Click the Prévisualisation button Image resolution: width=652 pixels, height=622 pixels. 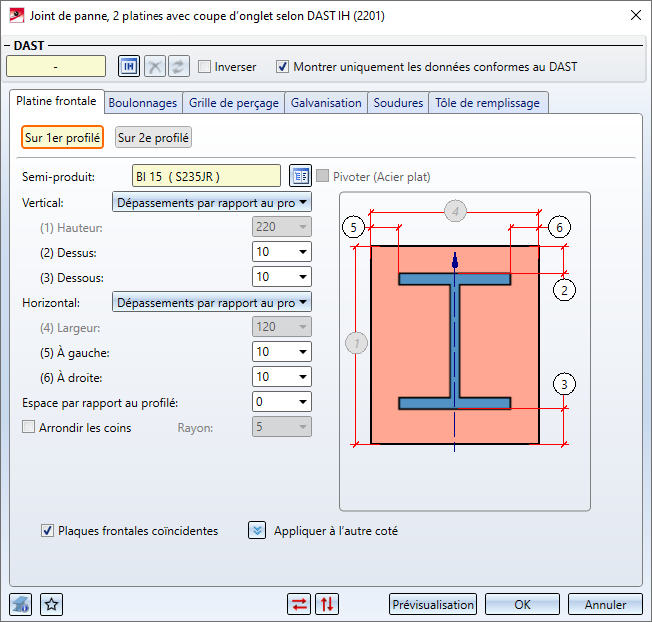[x=432, y=604]
